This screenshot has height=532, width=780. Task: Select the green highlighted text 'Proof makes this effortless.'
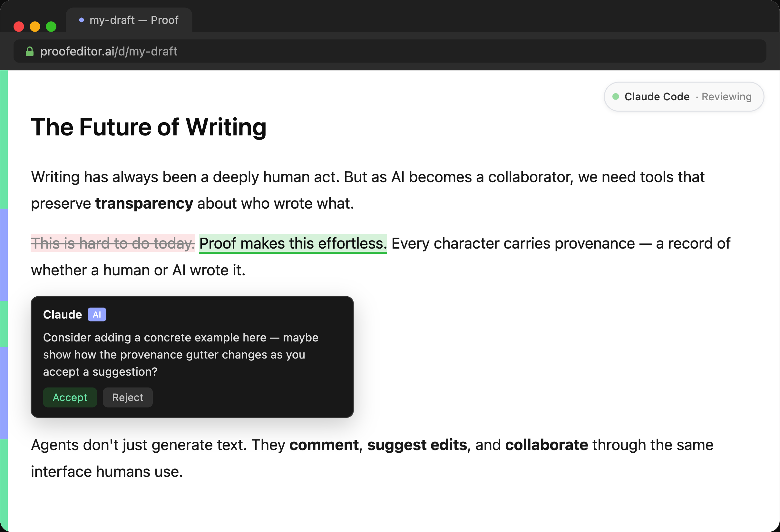293,243
